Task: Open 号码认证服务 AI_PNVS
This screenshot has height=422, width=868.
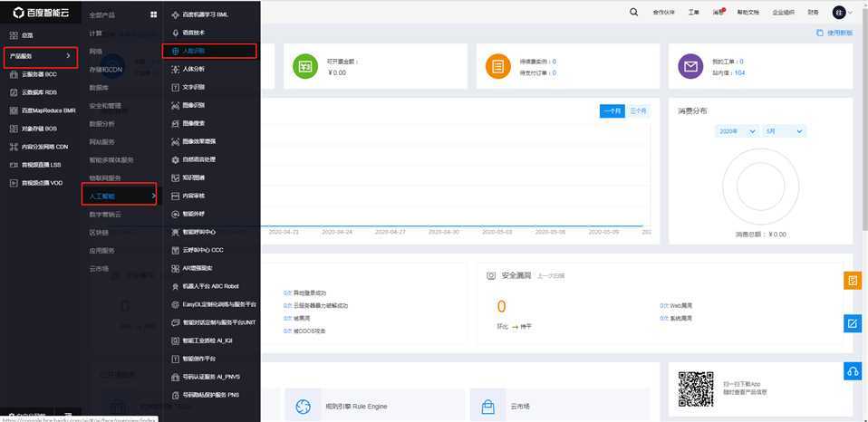Action: tap(206, 377)
